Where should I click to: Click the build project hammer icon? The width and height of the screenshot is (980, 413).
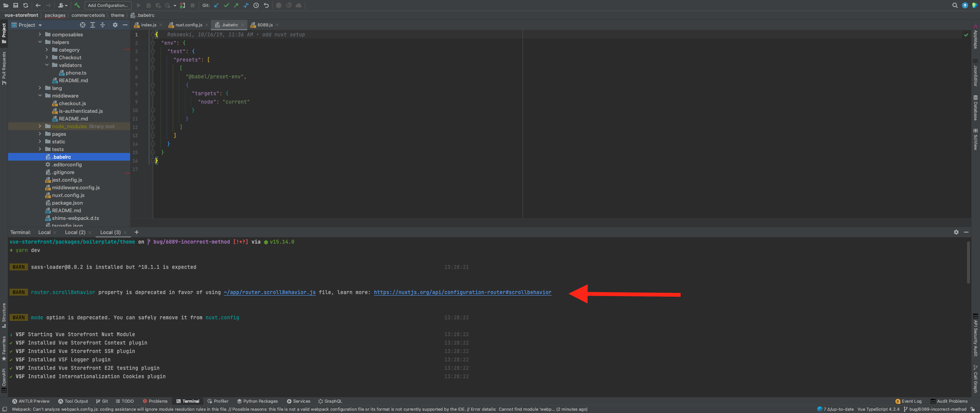pos(77,5)
